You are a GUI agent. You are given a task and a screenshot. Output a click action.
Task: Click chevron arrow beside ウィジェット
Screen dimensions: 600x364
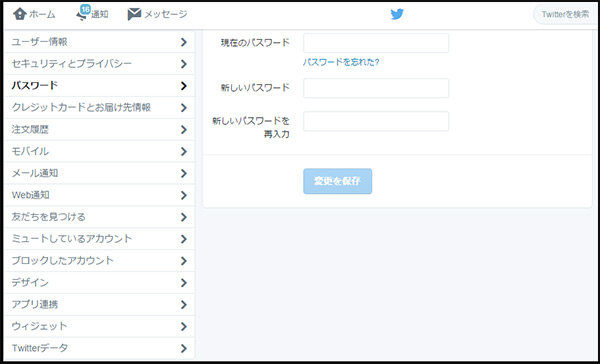click(184, 327)
